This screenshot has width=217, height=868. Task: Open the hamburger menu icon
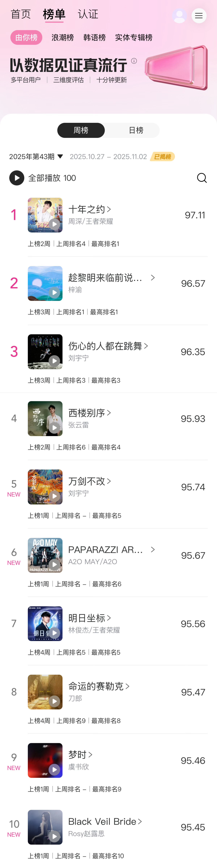point(199,16)
